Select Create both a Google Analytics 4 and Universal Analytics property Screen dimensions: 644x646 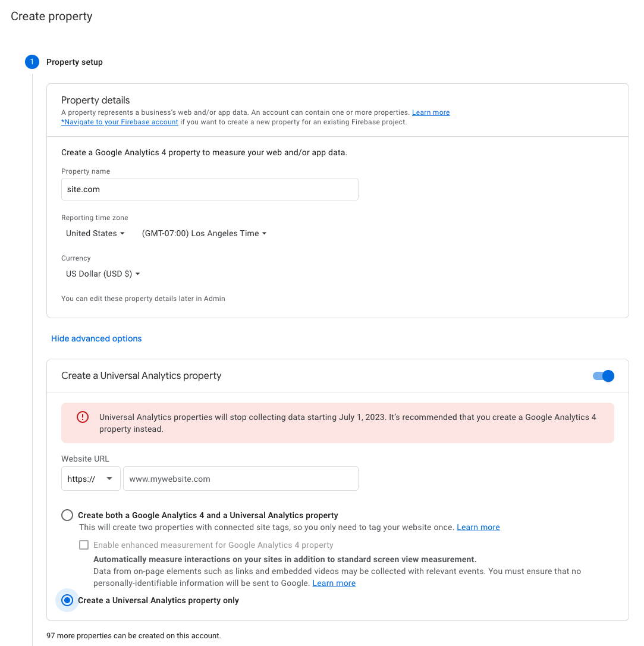(x=67, y=515)
